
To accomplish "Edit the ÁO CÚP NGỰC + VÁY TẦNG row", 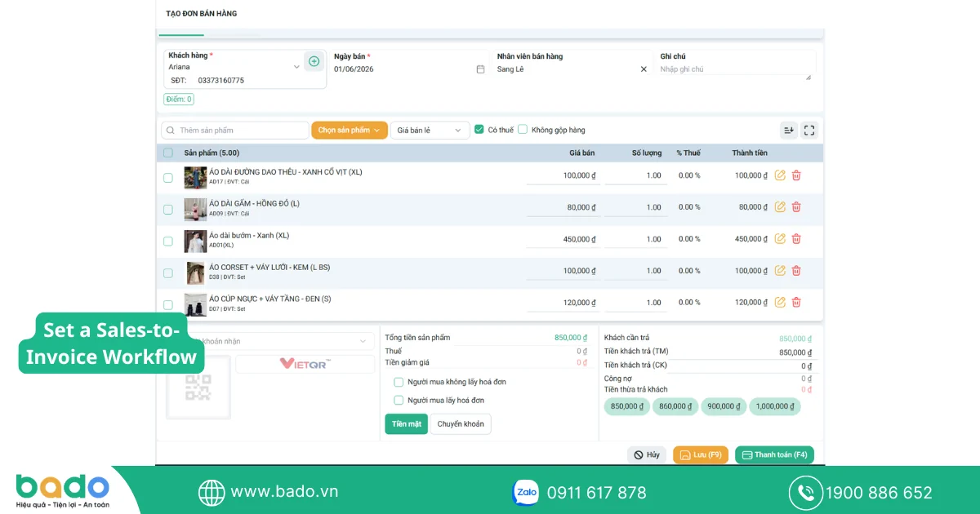I will click(780, 303).
